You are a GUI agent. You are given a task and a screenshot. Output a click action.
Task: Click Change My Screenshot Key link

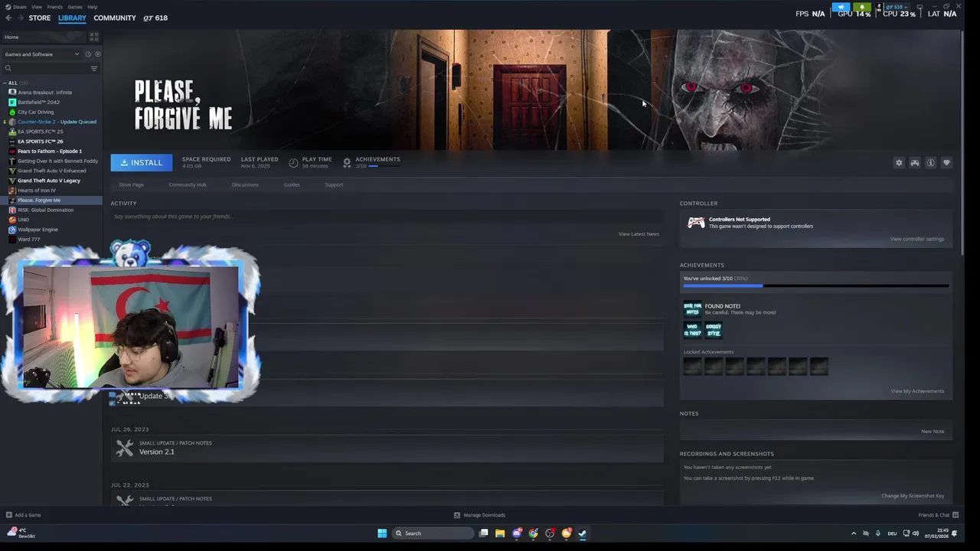click(913, 496)
